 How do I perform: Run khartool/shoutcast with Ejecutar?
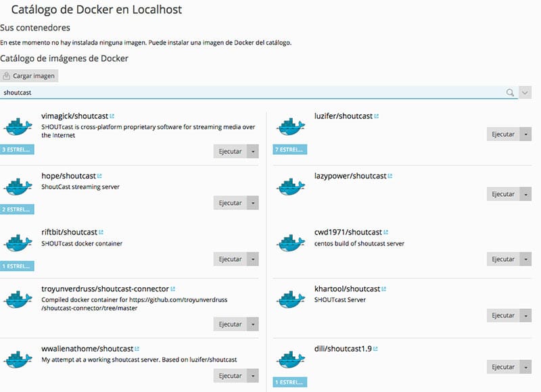tap(503, 316)
